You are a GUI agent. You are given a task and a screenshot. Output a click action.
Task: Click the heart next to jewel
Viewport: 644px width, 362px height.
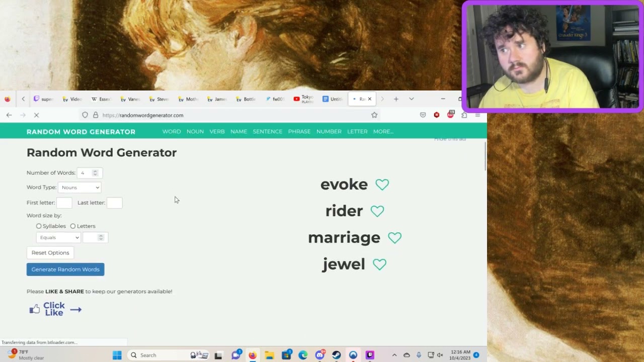coord(380,264)
